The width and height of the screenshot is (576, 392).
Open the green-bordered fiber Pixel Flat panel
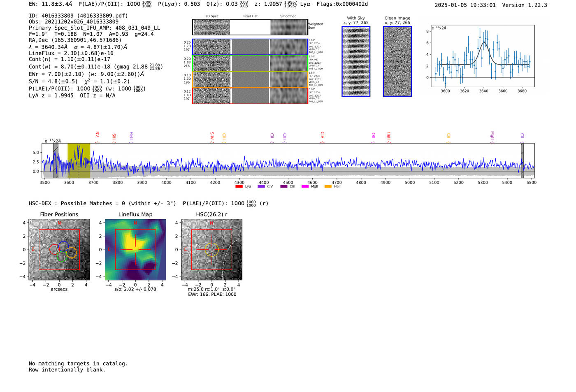(250, 63)
